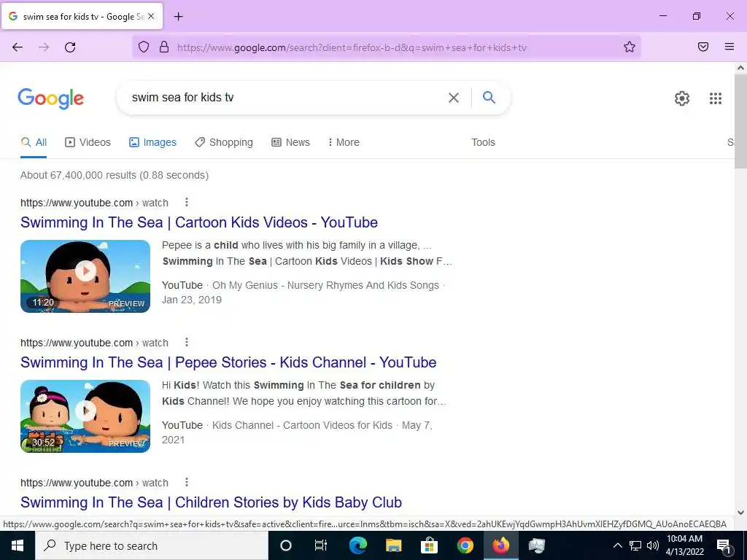747x560 pixels.
Task: Open Task View on the taskbar
Action: point(321,545)
